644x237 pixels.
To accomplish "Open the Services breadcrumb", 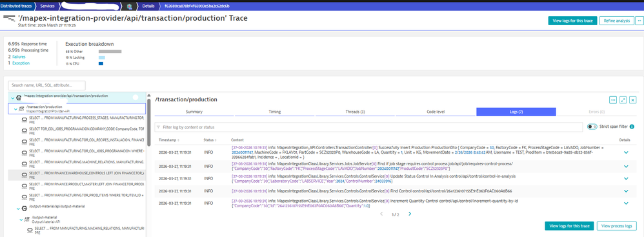I will (47, 6).
